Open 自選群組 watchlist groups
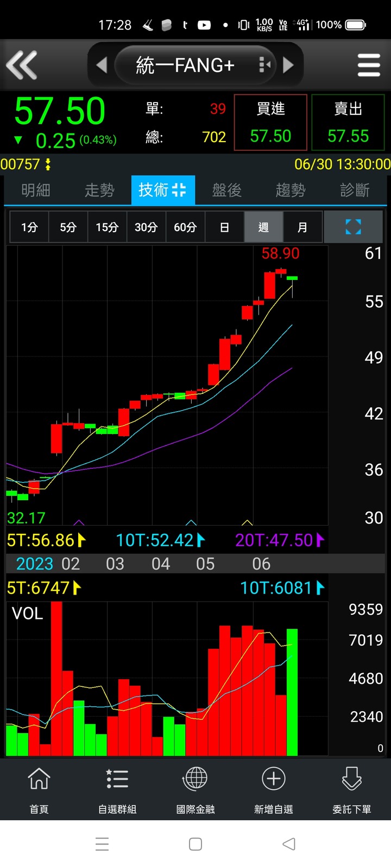391x868 pixels. tap(117, 789)
